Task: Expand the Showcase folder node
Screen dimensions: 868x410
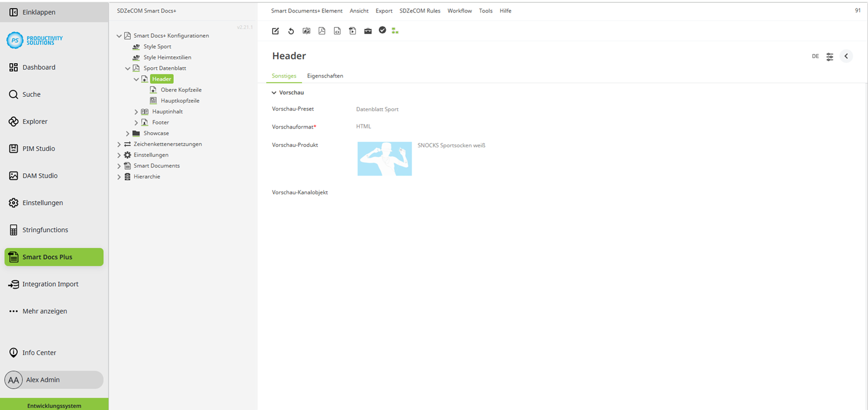Action: [127, 134]
